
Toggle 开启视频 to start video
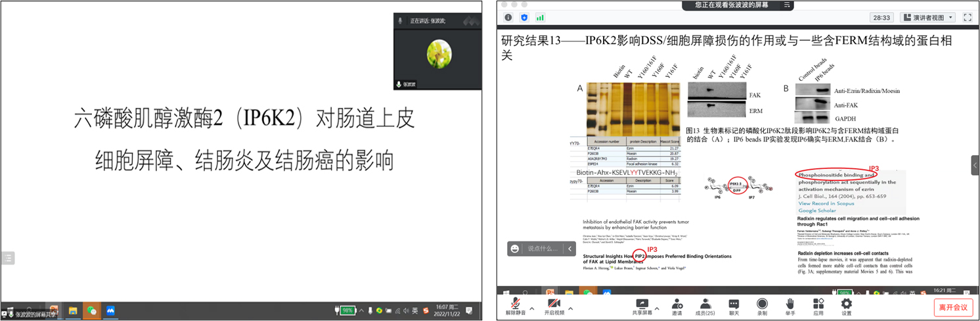point(554,304)
